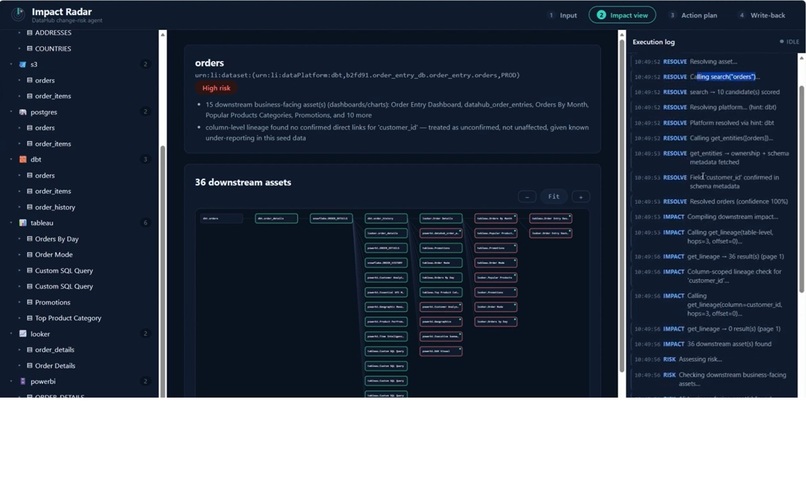Click the table icon beside Top Product Category

[29, 318]
